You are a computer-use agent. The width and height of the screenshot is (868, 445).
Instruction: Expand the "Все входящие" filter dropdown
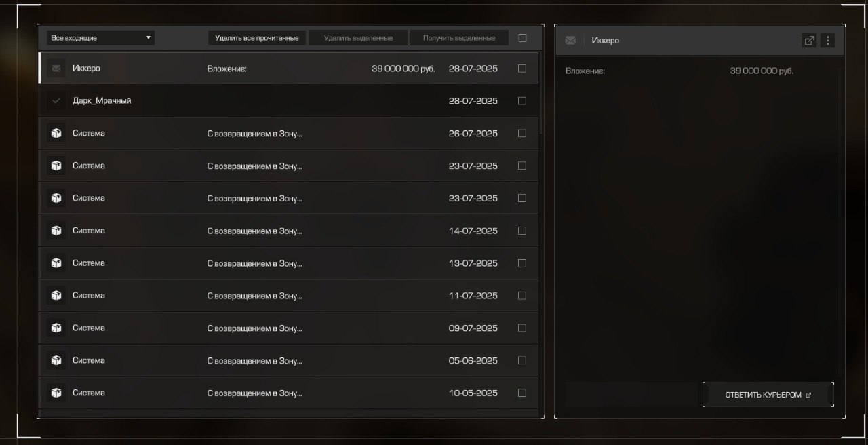pyautogui.click(x=100, y=38)
